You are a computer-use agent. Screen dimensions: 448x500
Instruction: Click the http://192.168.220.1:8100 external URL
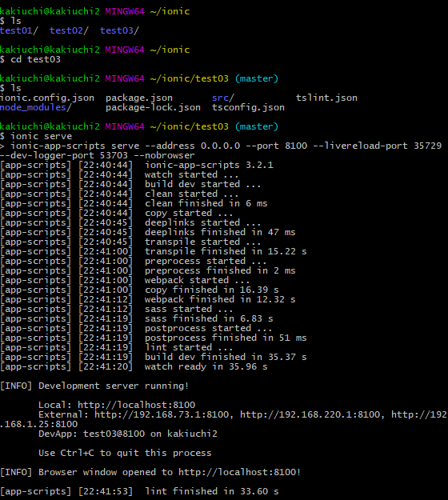(x=310, y=414)
